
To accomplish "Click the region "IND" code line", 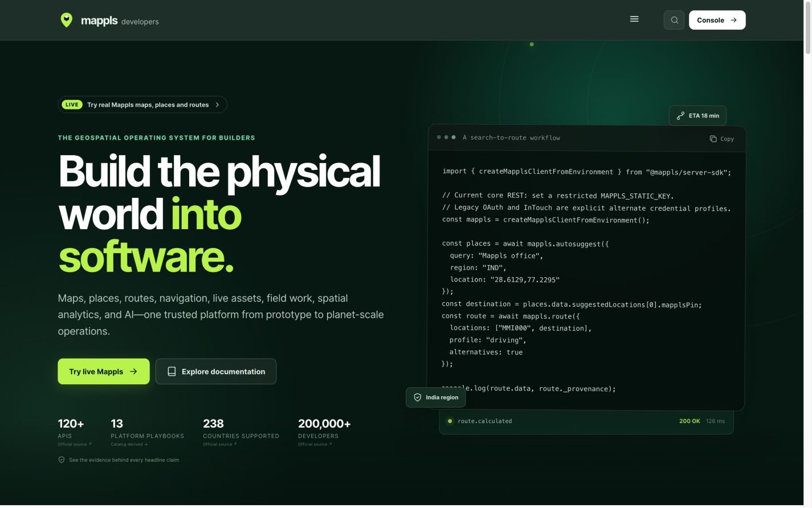I will point(478,268).
